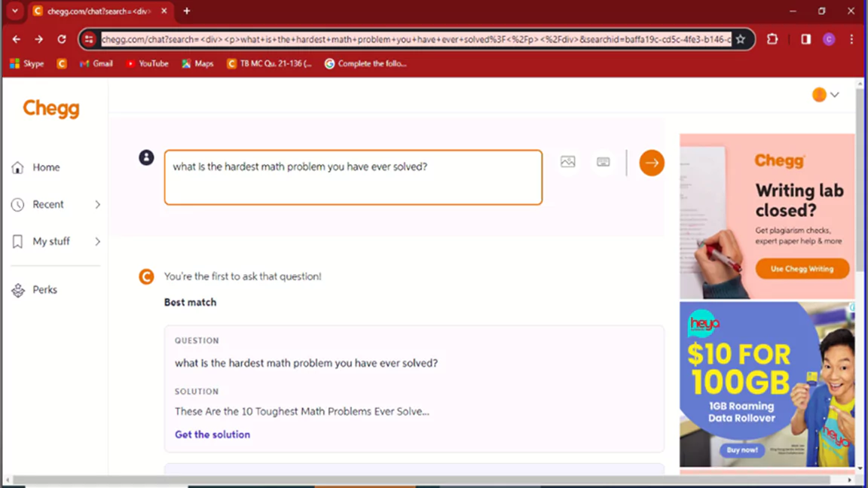Screen dimensions: 868x488
Task: Bookmark the page with the star icon
Action: pos(741,39)
